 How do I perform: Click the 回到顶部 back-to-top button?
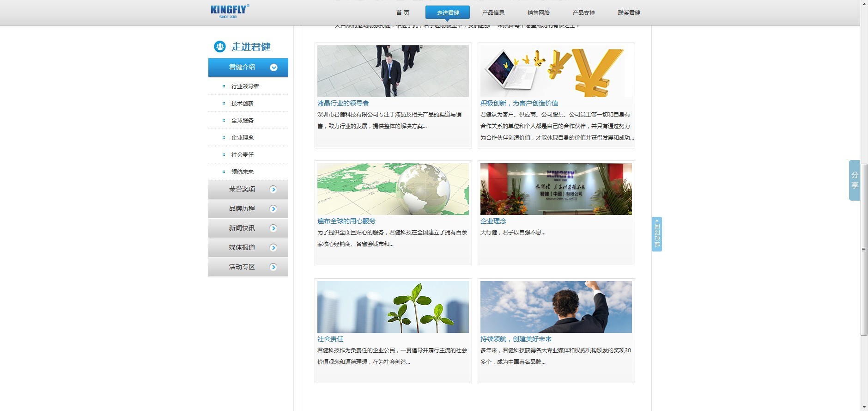coord(657,234)
